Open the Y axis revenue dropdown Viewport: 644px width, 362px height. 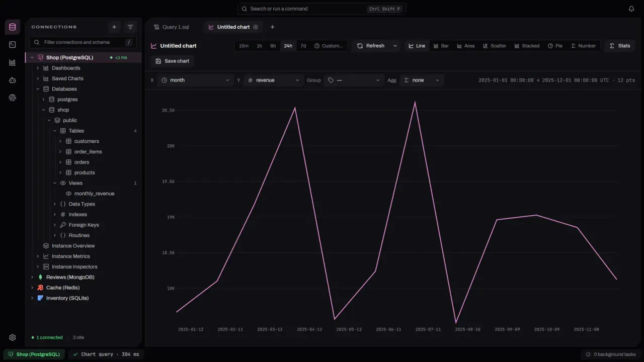274,80
